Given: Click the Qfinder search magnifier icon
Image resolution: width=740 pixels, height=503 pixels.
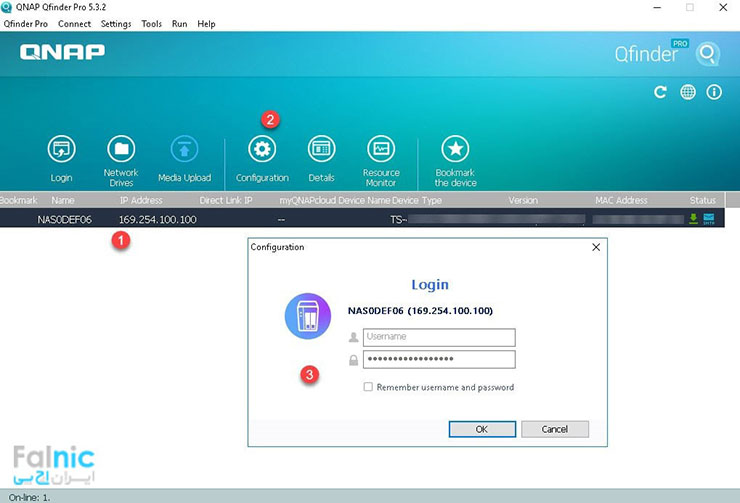Looking at the screenshot, I should [x=708, y=53].
